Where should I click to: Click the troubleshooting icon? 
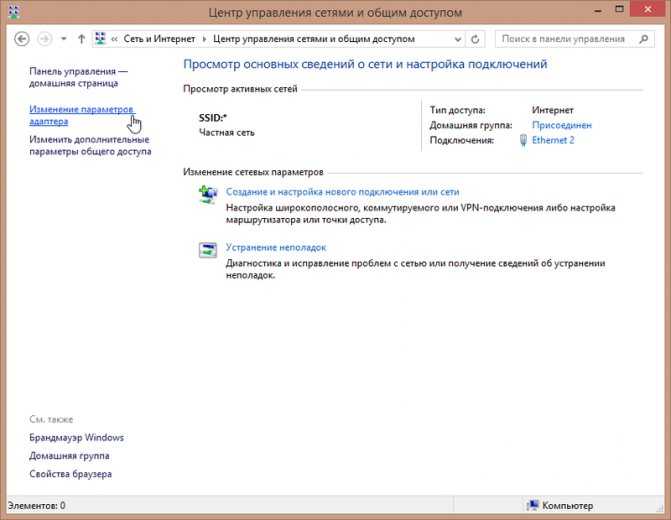(x=208, y=250)
